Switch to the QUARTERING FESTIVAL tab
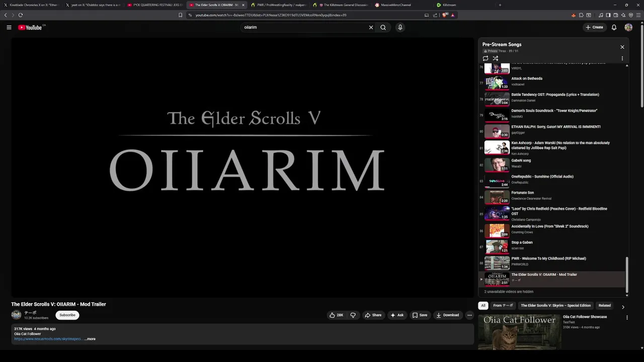 (155, 5)
